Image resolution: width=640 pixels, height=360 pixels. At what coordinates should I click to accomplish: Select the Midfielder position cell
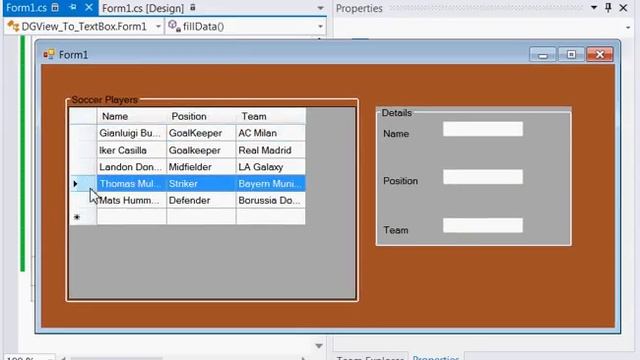coord(201,167)
